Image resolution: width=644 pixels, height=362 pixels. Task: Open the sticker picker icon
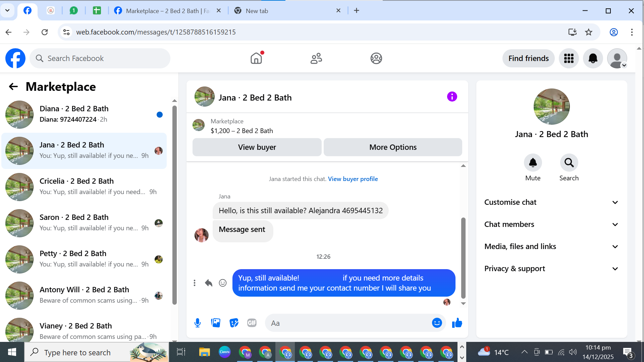tap(234, 323)
